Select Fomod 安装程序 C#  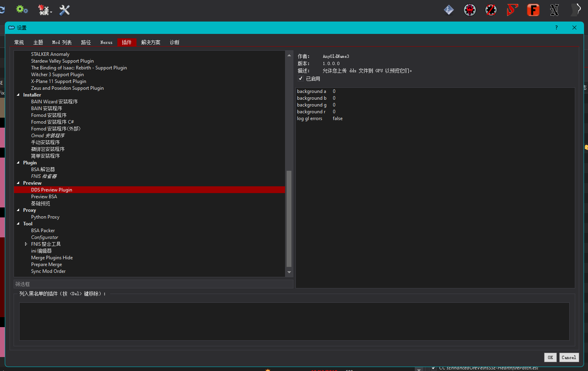point(53,122)
